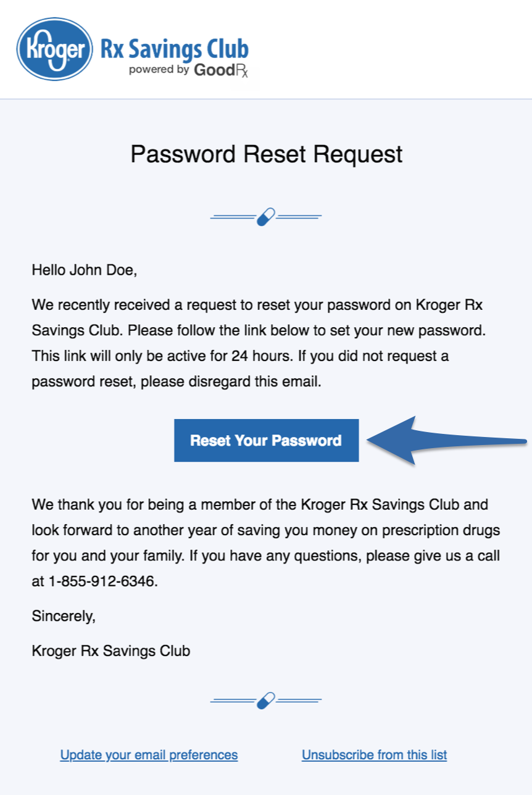Click the pill icon above footer links
This screenshot has height=795, width=532.
(x=265, y=701)
